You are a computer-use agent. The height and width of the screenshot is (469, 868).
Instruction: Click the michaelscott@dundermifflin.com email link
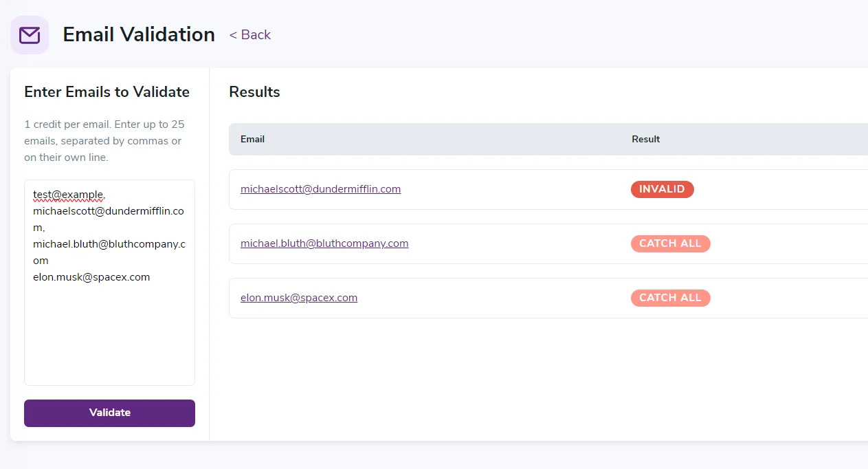(x=320, y=189)
